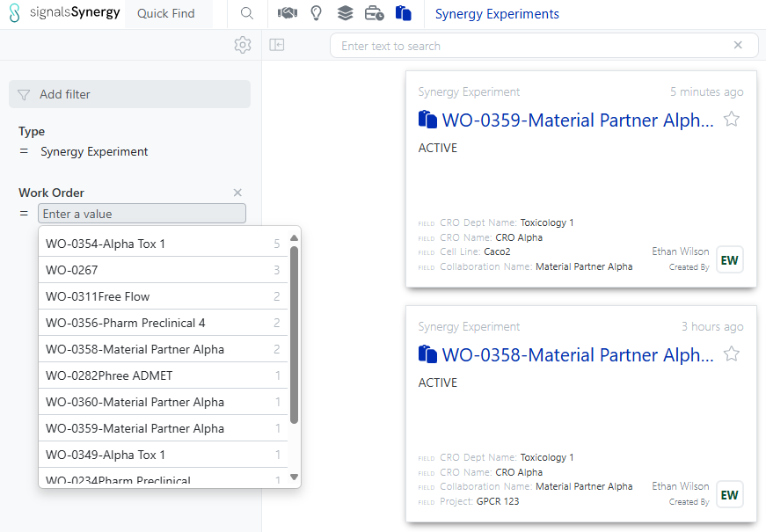Viewport: 766px width, 532px height.
Task: Select WO-0354-Alpha Tox 1 option
Action: 163,244
